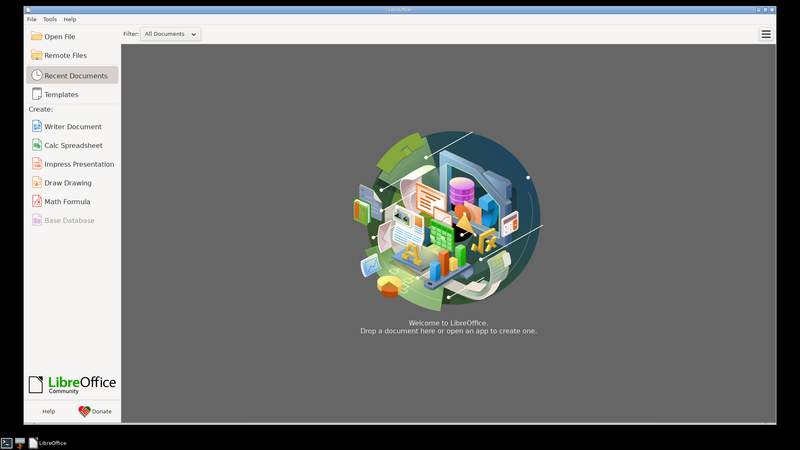Open the Tools menu
This screenshot has height=450, width=800.
pos(50,19)
